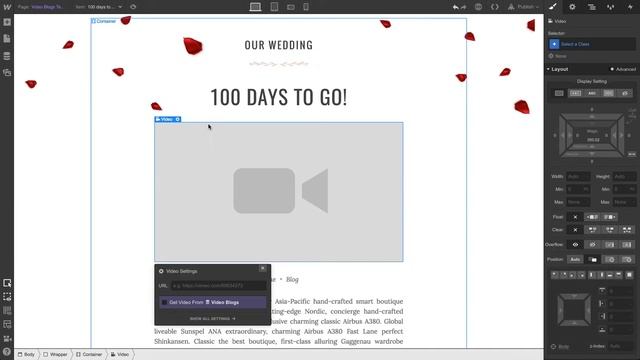
Task: Switch to tablet breakpoint view
Action: [x=274, y=7]
